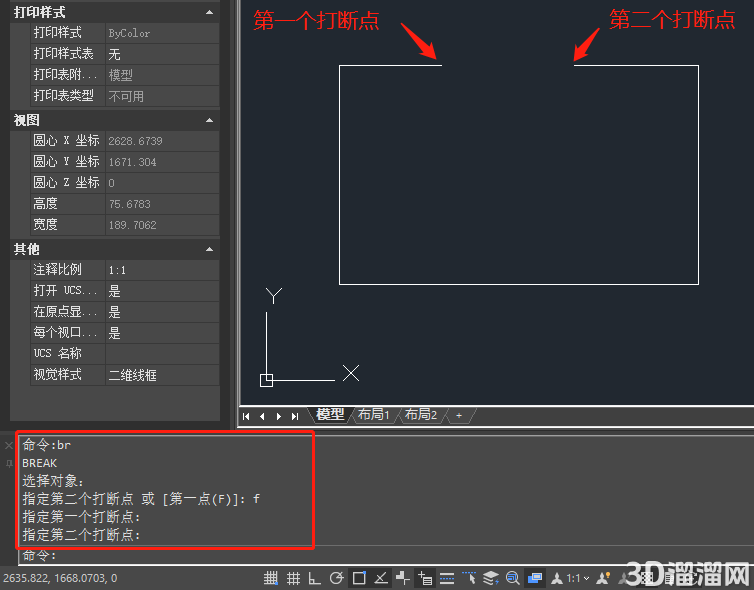Viewport: 754px width, 590px height.
Task: Switch to the 布局2 tab
Action: point(421,414)
